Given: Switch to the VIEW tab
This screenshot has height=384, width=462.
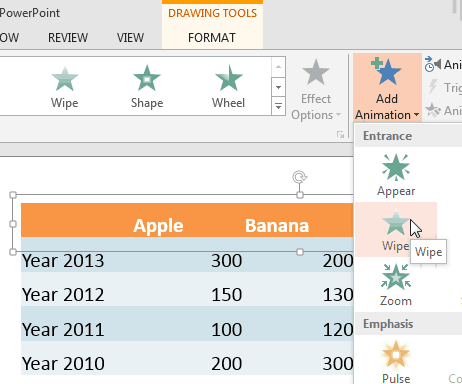Looking at the screenshot, I should [x=130, y=37].
